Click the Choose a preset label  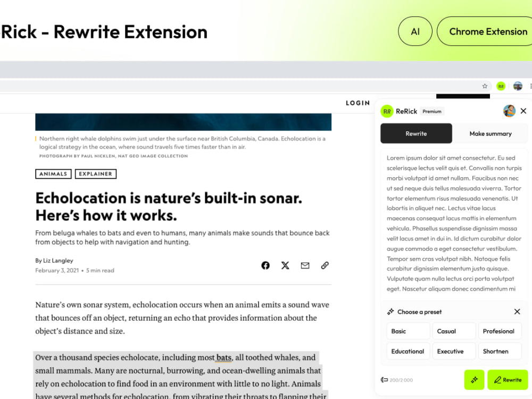[419, 312]
